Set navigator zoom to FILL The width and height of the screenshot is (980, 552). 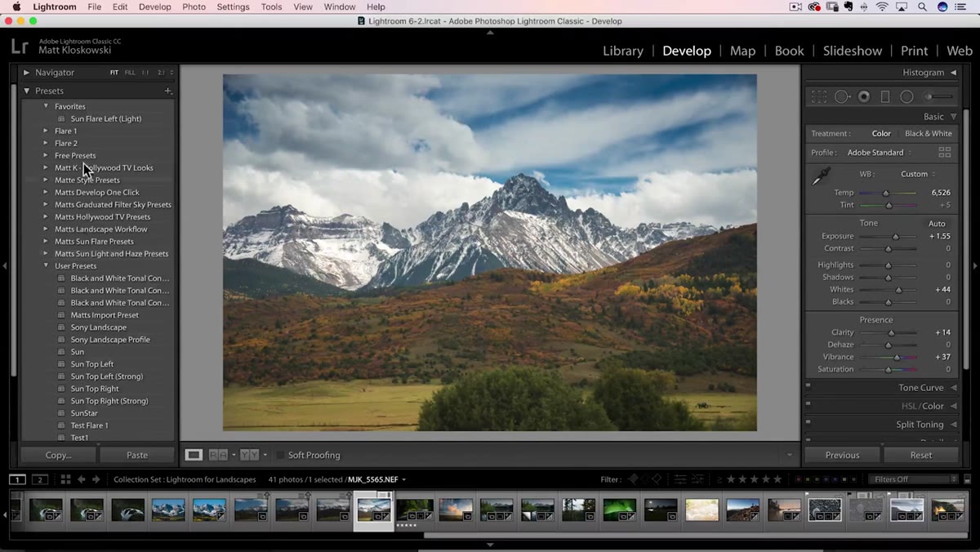pyautogui.click(x=130, y=73)
